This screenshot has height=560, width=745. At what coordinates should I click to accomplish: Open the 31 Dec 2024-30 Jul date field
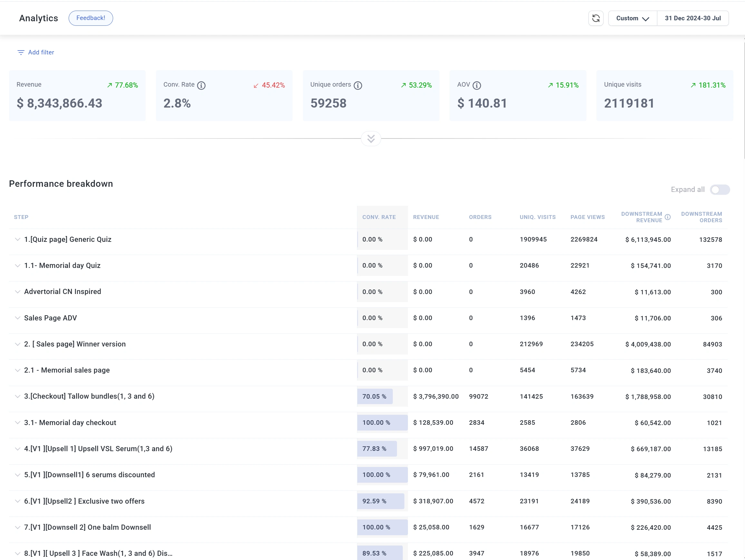click(x=692, y=18)
